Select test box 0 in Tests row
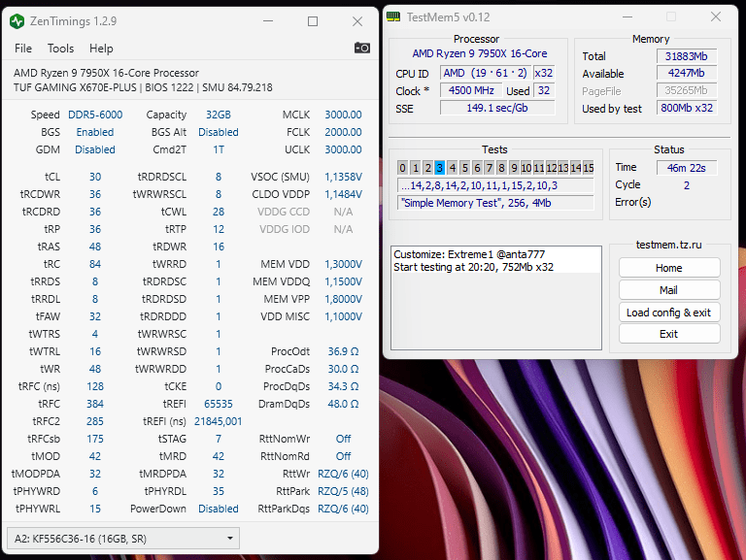The image size is (746, 560). [x=402, y=168]
